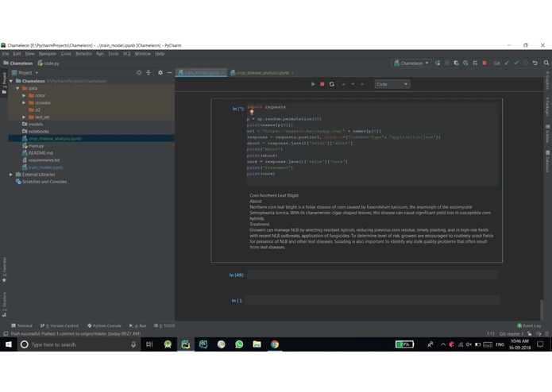Restart the Jupyter kernel

(332, 84)
